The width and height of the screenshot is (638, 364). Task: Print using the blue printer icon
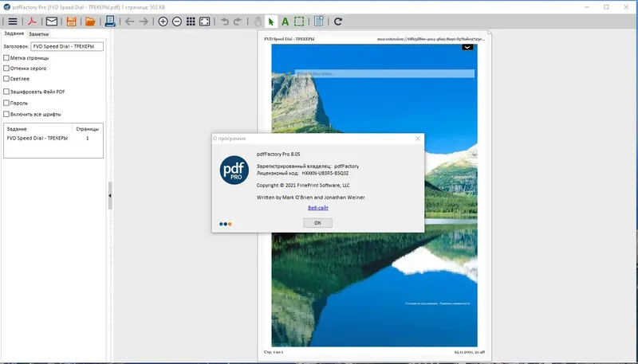click(110, 22)
